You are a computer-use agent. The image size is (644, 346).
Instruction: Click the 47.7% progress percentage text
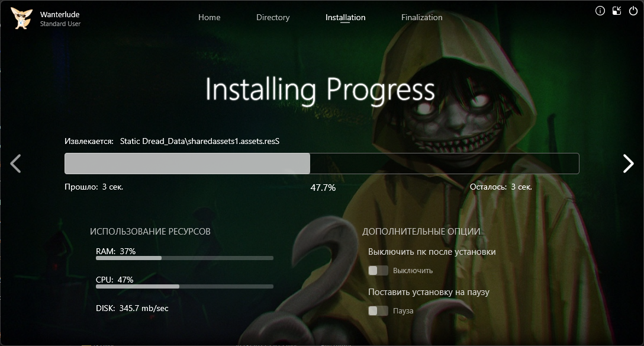(x=323, y=188)
